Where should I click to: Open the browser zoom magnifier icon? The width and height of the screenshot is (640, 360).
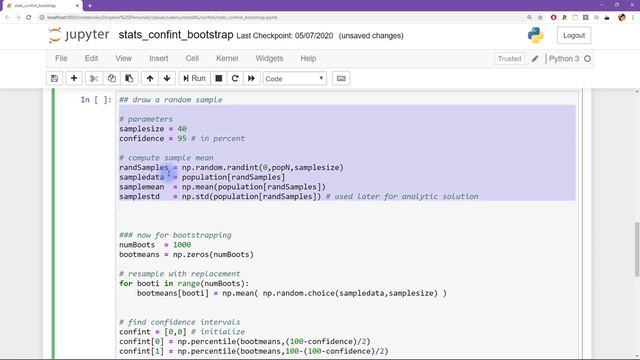(529, 18)
